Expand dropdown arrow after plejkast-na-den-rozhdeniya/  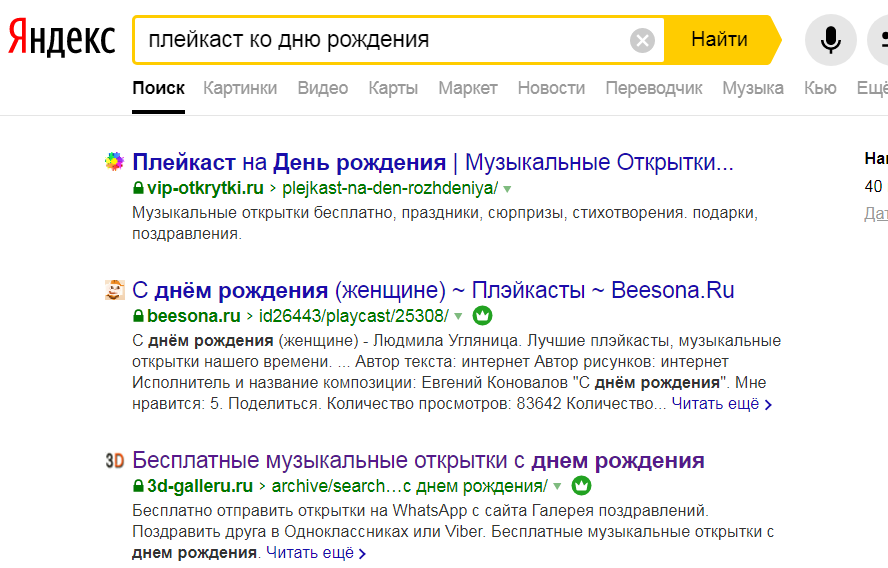507,189
